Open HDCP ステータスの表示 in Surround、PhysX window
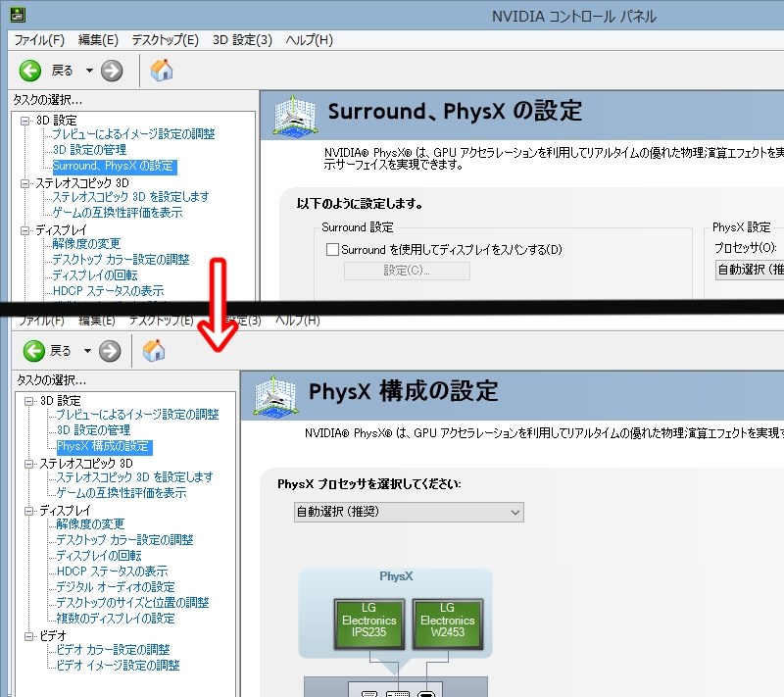Screen dimensions: 784x697 point(108,291)
